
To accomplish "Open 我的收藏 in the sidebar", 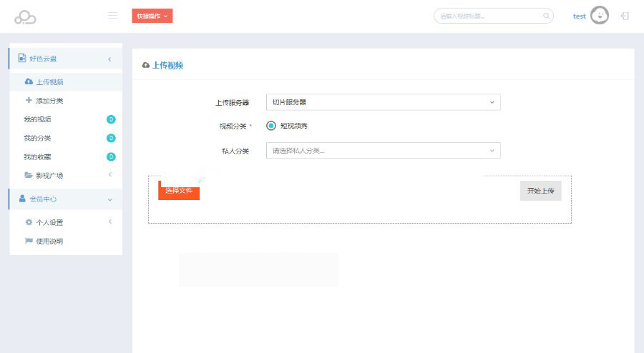I will point(37,156).
